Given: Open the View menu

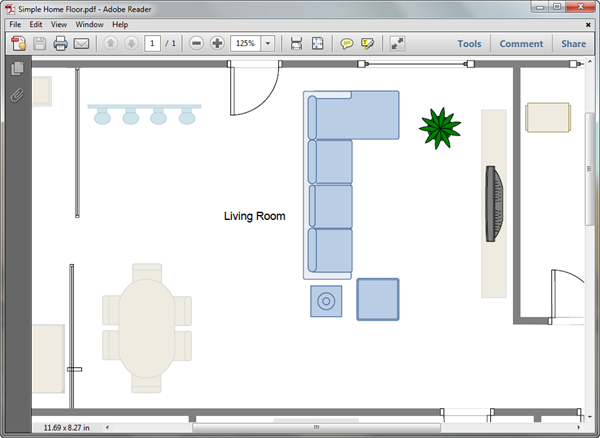Looking at the screenshot, I should (x=59, y=24).
